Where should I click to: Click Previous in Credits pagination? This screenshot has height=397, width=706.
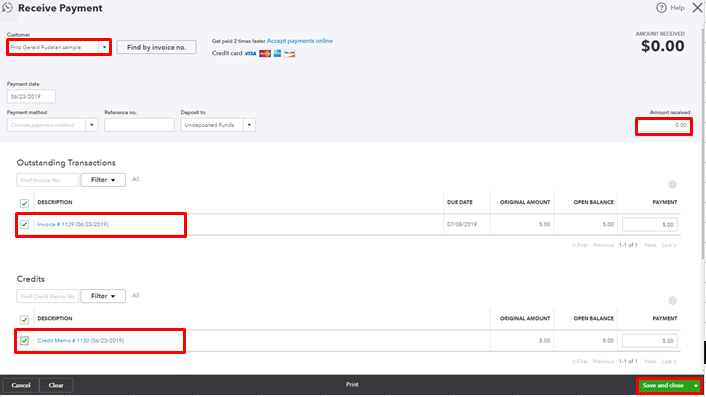click(603, 361)
